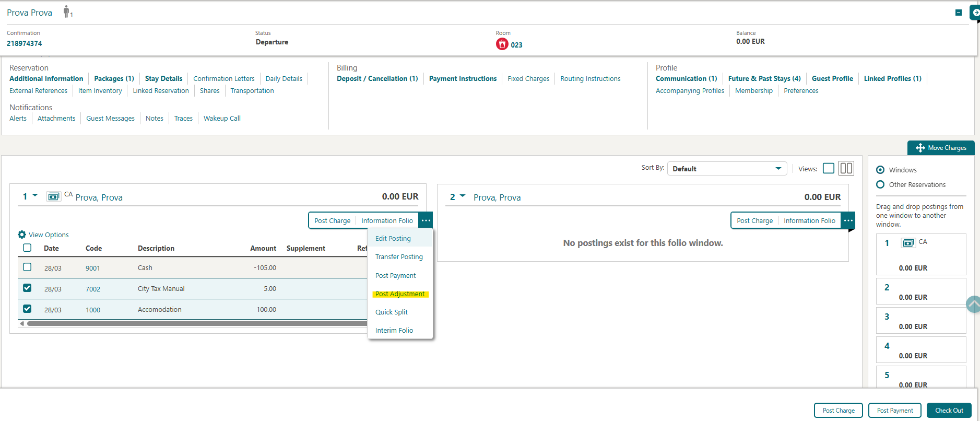Click the red room status icon for room 023

tap(502, 44)
